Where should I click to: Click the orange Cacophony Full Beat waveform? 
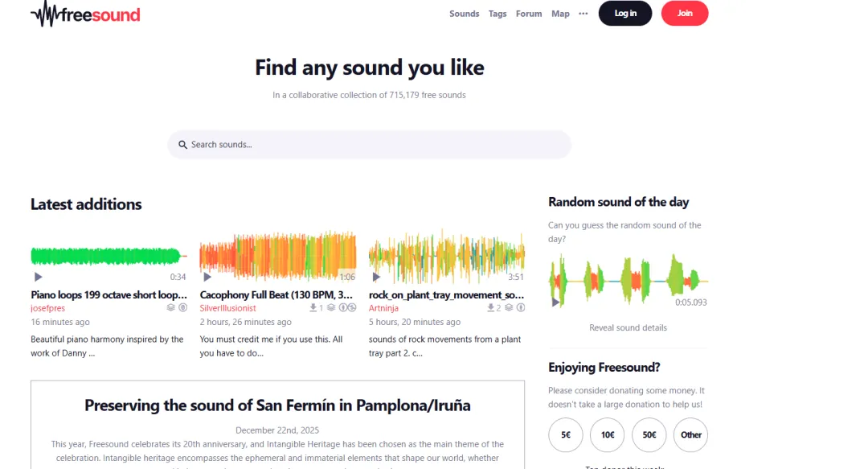pos(278,255)
